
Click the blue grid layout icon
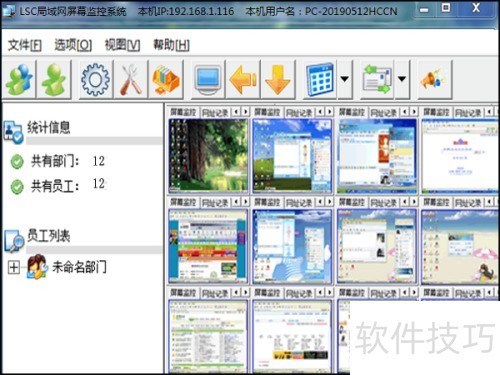coord(320,79)
